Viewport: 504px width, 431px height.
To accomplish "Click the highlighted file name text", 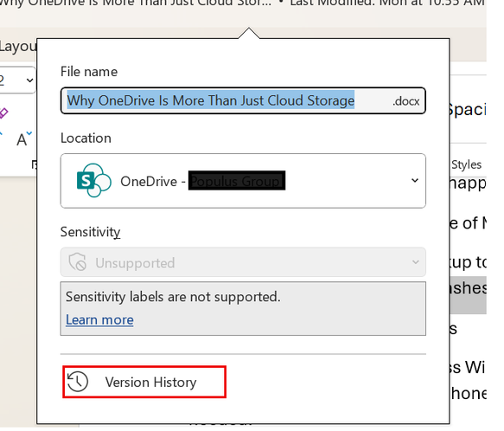I will 211,100.
